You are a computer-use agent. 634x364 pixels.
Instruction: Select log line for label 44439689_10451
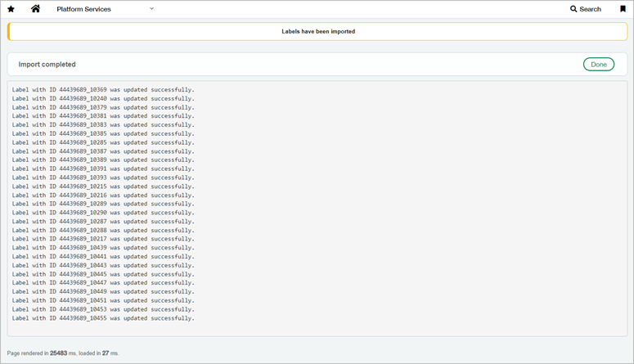(103, 301)
